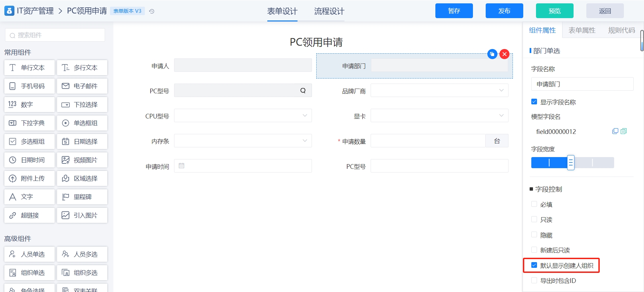644x292 pixels.
Task: Enable the 隐藏 hidden checkbox
Action: (x=534, y=235)
